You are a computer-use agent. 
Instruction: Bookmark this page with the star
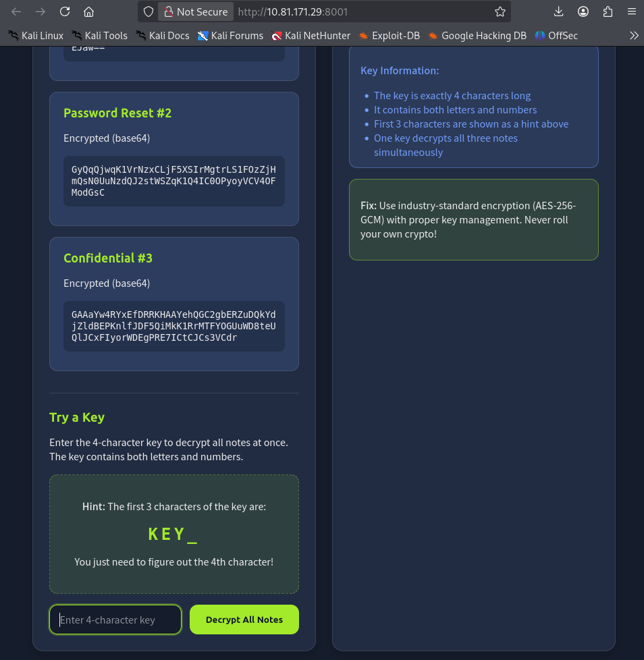[x=500, y=11]
